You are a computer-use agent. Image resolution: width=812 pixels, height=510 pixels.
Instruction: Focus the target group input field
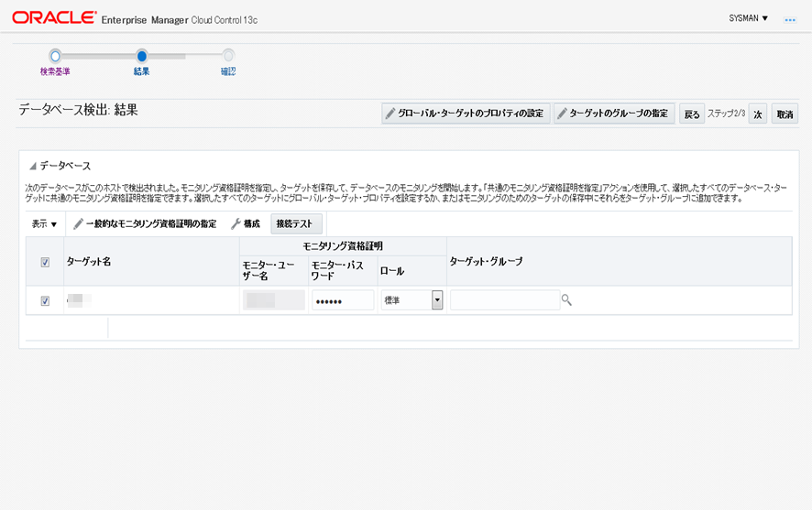coord(505,300)
